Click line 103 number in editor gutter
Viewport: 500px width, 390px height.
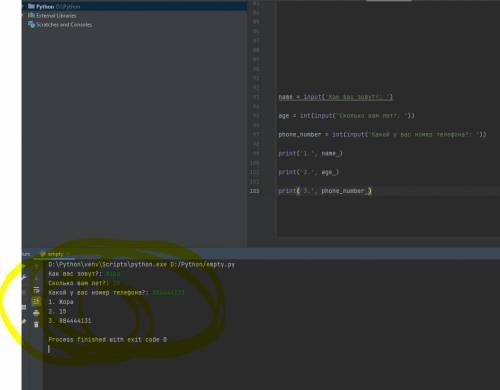[254, 191]
